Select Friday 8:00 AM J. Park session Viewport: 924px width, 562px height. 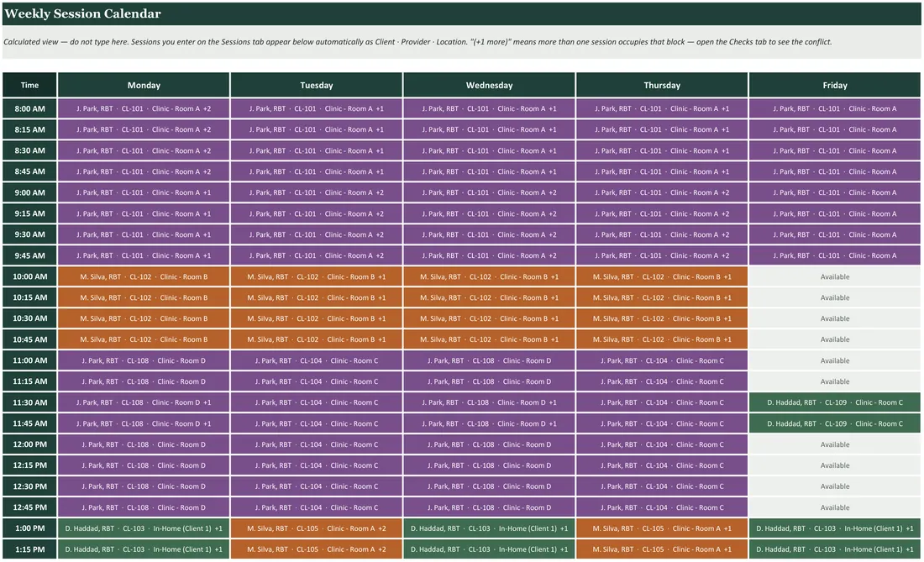[x=834, y=108]
